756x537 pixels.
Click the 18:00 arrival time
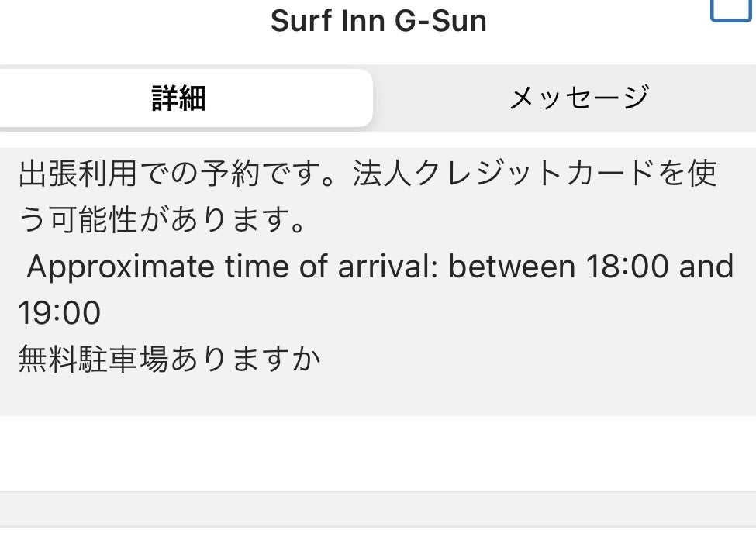point(627,267)
